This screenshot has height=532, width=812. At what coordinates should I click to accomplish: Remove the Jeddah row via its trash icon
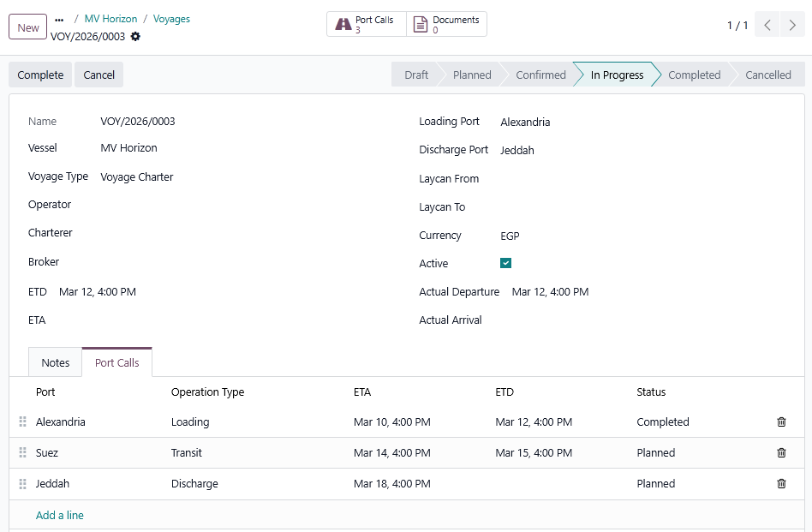tap(780, 483)
